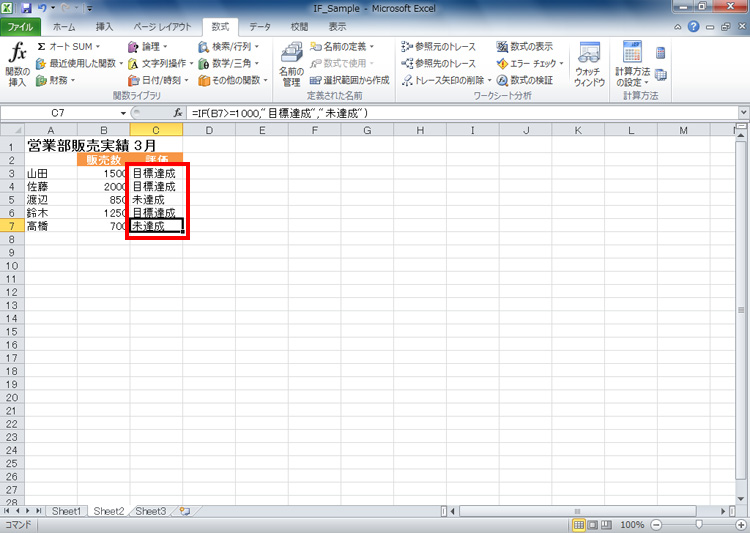Switch to Page Break Preview in status bar
Image resolution: width=750 pixels, height=533 pixels.
[607, 525]
